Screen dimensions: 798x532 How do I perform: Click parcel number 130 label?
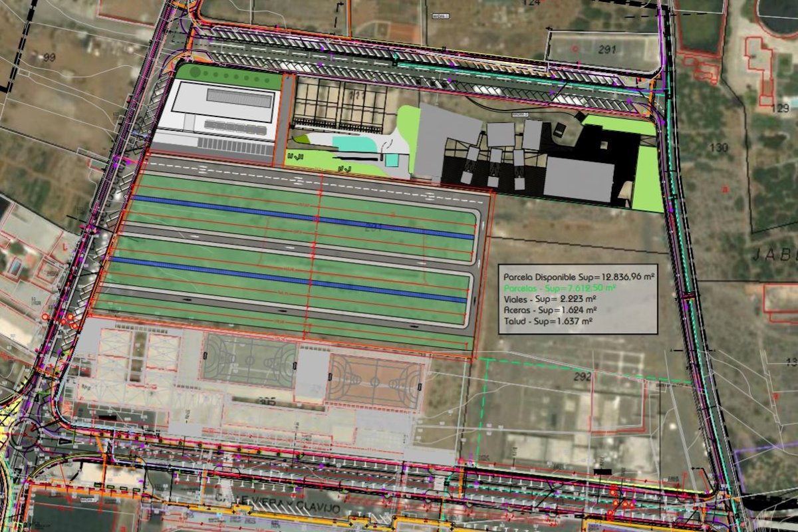719,147
